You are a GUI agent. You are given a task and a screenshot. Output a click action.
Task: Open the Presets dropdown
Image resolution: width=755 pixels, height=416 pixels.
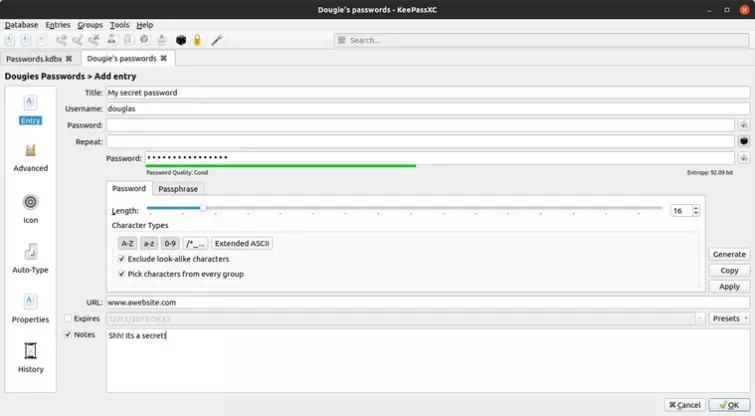(729, 319)
